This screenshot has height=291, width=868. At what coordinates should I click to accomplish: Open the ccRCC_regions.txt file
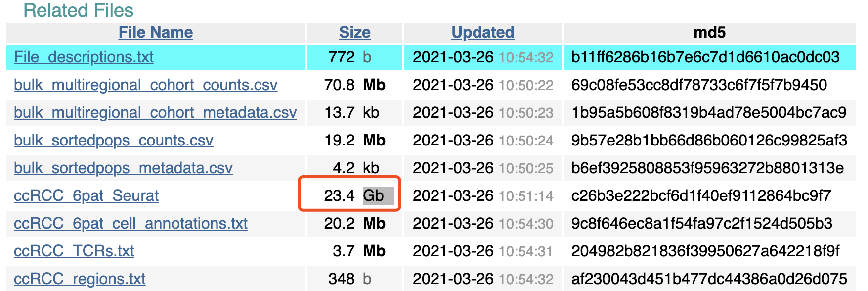pyautogui.click(x=80, y=279)
